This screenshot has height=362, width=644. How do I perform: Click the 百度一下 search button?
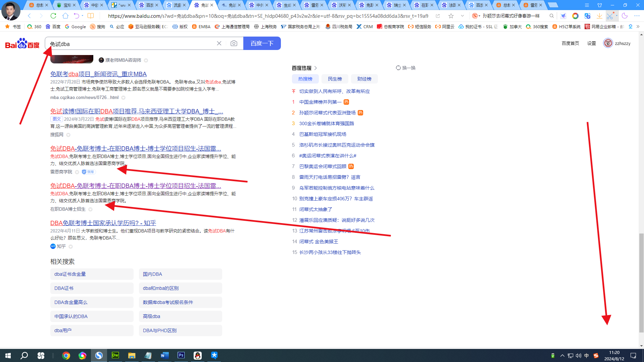(x=262, y=43)
